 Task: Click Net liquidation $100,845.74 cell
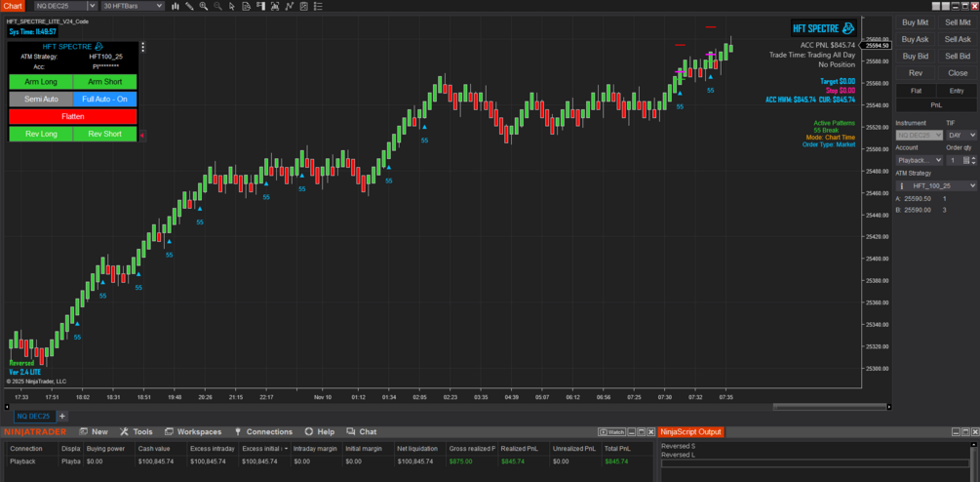coord(419,462)
